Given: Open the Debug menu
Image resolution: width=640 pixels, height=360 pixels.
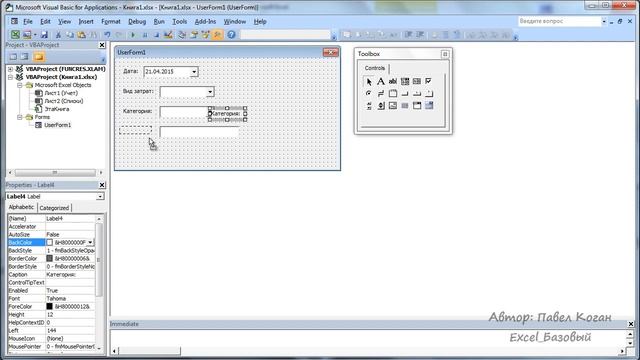Looking at the screenshot, I should click(137, 22).
